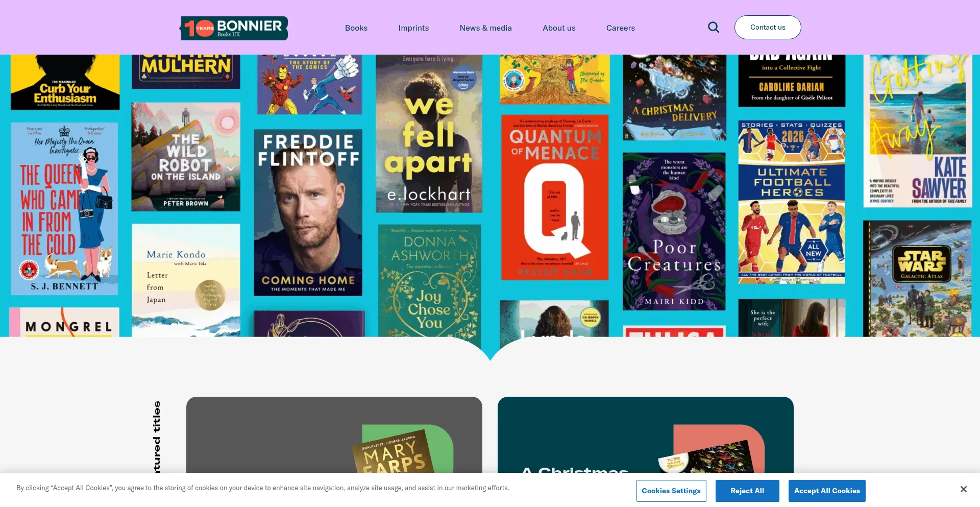Open the Quantum of Menace book cover
980x507 pixels.
[x=555, y=197]
